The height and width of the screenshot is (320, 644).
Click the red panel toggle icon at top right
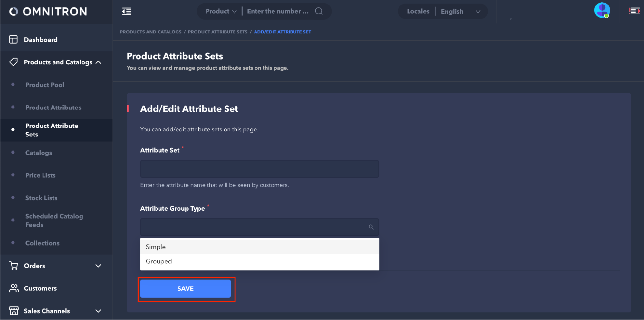pyautogui.click(x=634, y=11)
